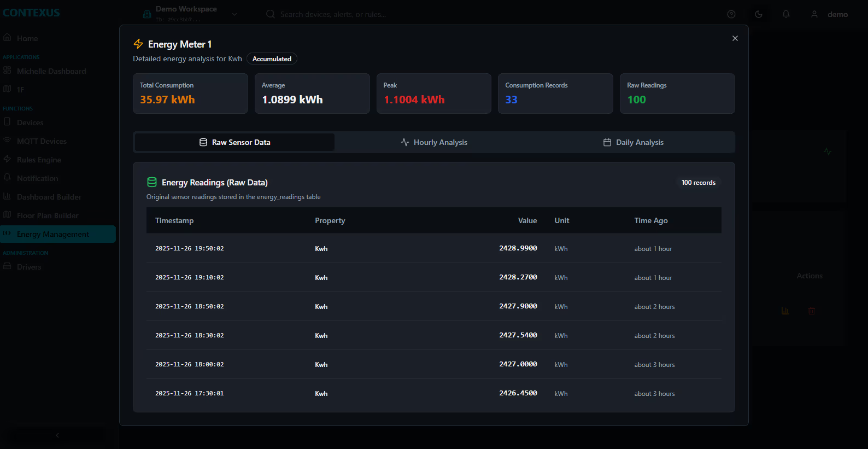Go to Home in sidebar
Screen dimensions: 868x449
click(x=27, y=38)
